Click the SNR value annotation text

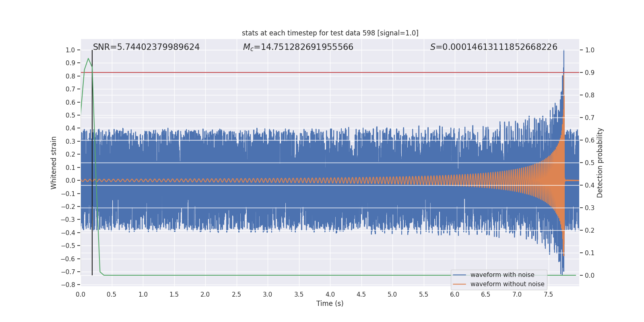pos(146,47)
